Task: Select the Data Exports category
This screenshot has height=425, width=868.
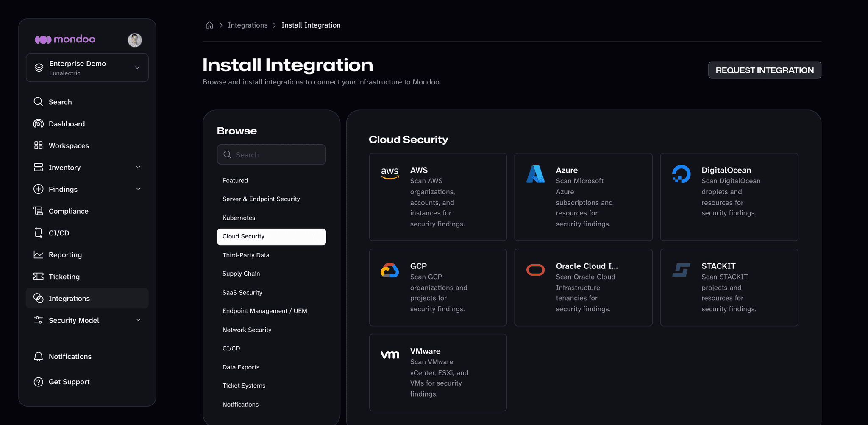Action: [x=271, y=367]
